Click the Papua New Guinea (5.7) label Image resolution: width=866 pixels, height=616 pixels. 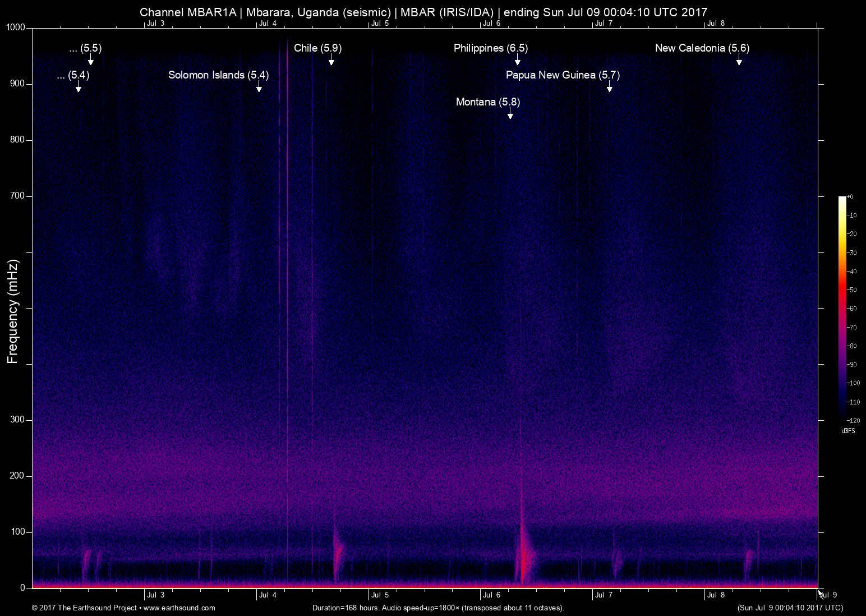coord(563,75)
